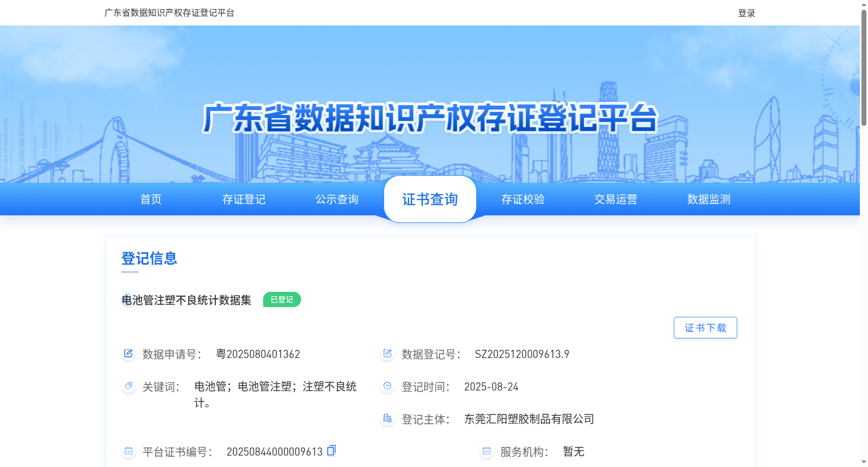Download the certificate with 证书下载
This screenshot has width=868, height=467.
pyautogui.click(x=705, y=328)
